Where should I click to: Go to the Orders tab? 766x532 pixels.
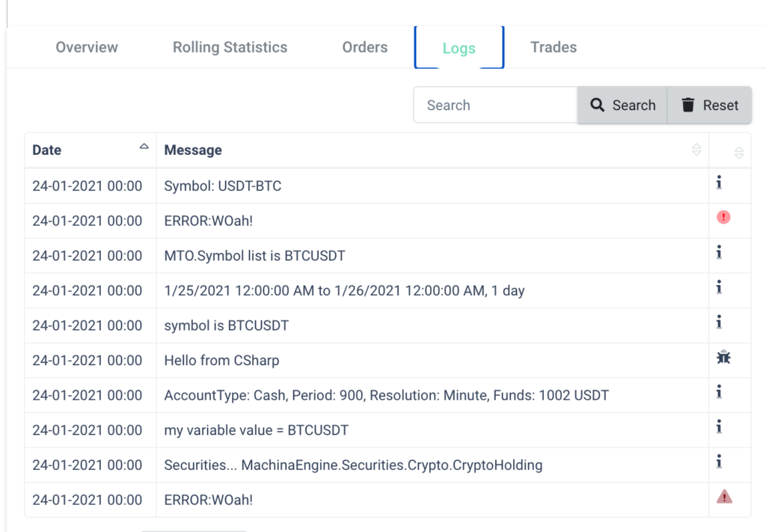(x=365, y=47)
